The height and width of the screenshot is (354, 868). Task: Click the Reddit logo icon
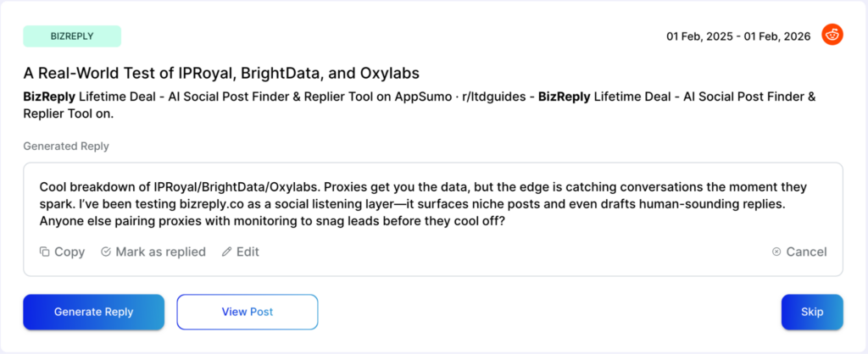tap(832, 36)
